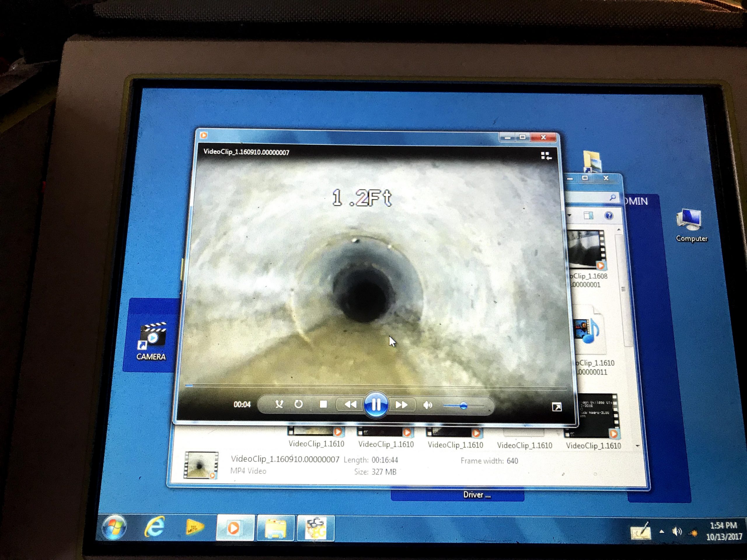Click the VideoClip_1.160910.00000007 title in player
Screen dimensions: 747x560
coord(246,152)
